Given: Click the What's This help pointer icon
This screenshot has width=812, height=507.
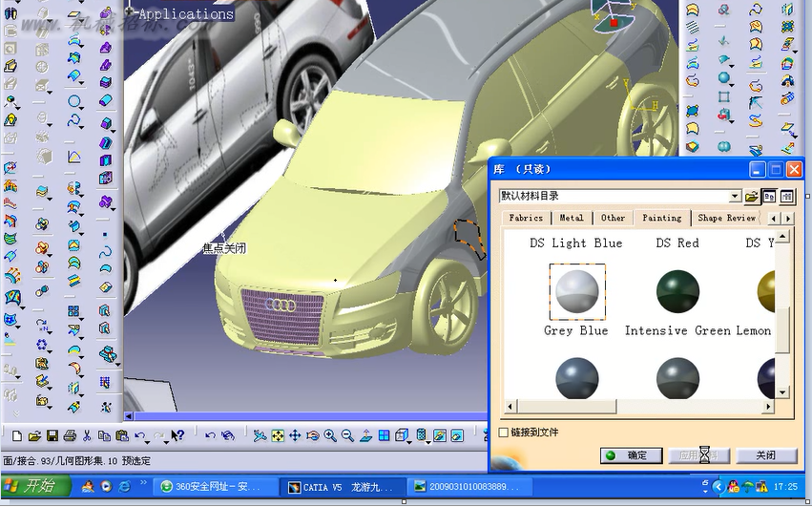Looking at the screenshot, I should pyautogui.click(x=177, y=435).
